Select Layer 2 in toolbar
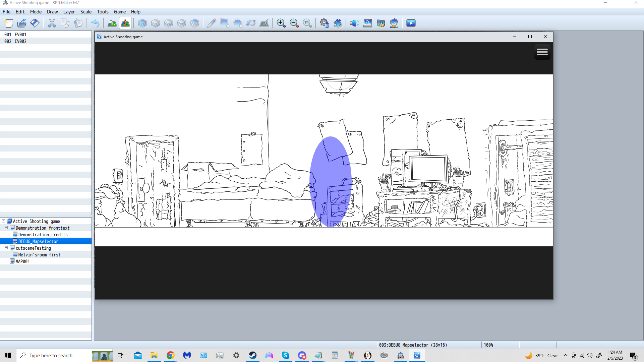This screenshot has height=362, width=644. tap(169, 23)
